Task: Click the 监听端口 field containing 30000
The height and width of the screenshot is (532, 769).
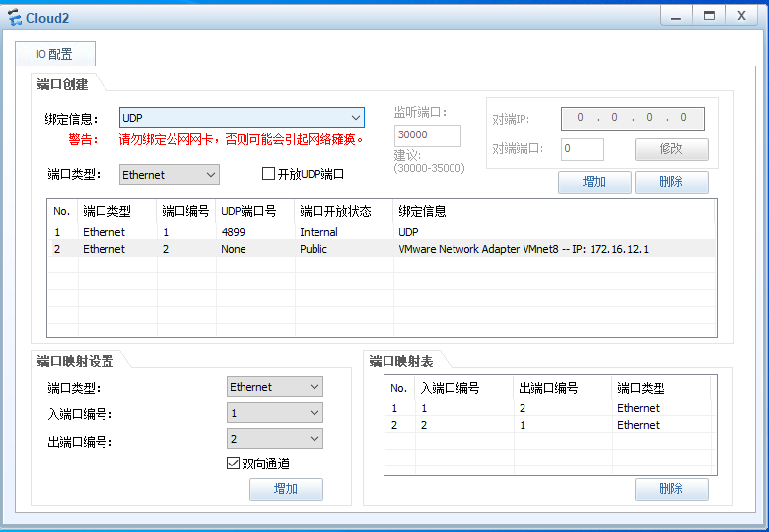Action: (427, 135)
